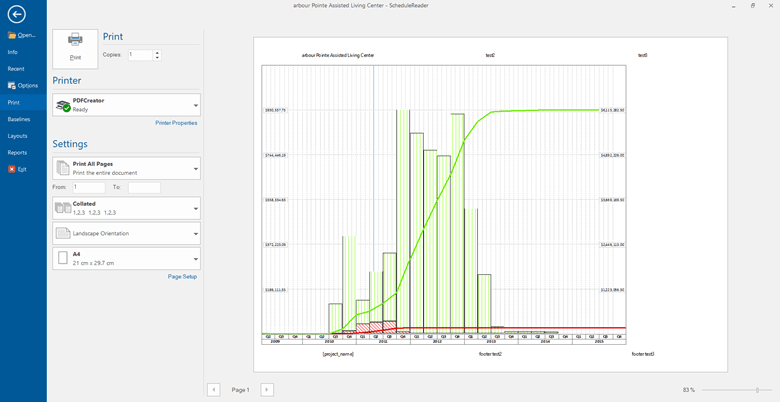
Task: Expand the A4 paper size dropdown
Action: [x=195, y=259]
